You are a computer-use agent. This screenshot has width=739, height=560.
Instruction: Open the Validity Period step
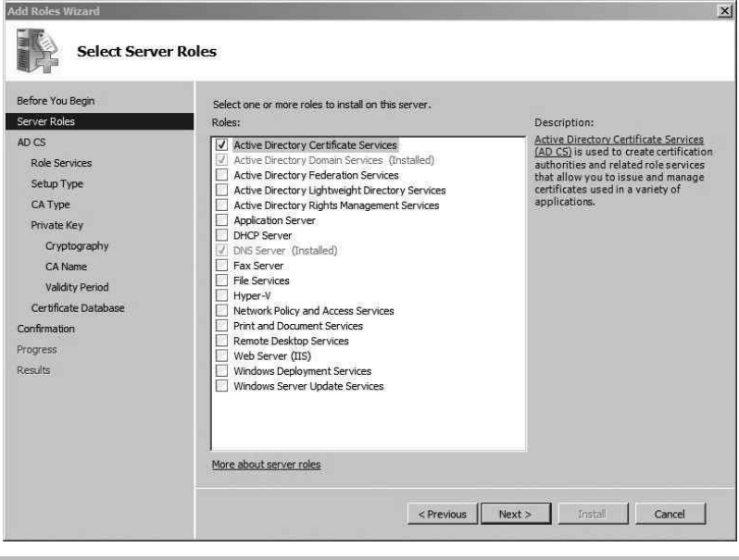point(77,287)
